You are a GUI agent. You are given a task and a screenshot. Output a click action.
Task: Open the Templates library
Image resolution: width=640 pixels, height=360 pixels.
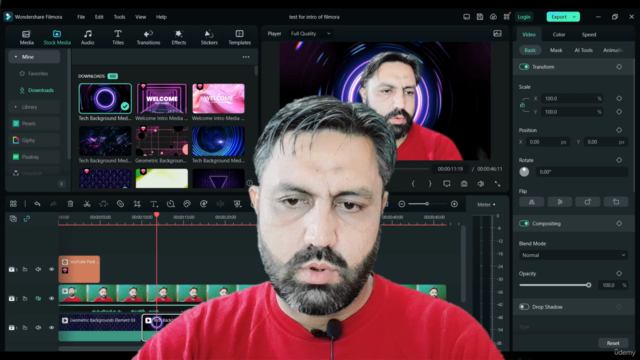240,37
